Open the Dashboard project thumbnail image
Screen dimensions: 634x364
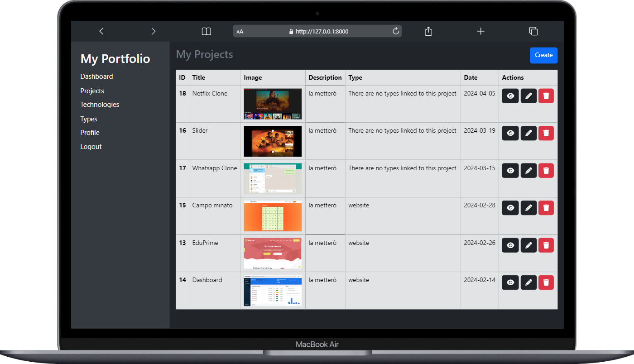click(x=273, y=291)
